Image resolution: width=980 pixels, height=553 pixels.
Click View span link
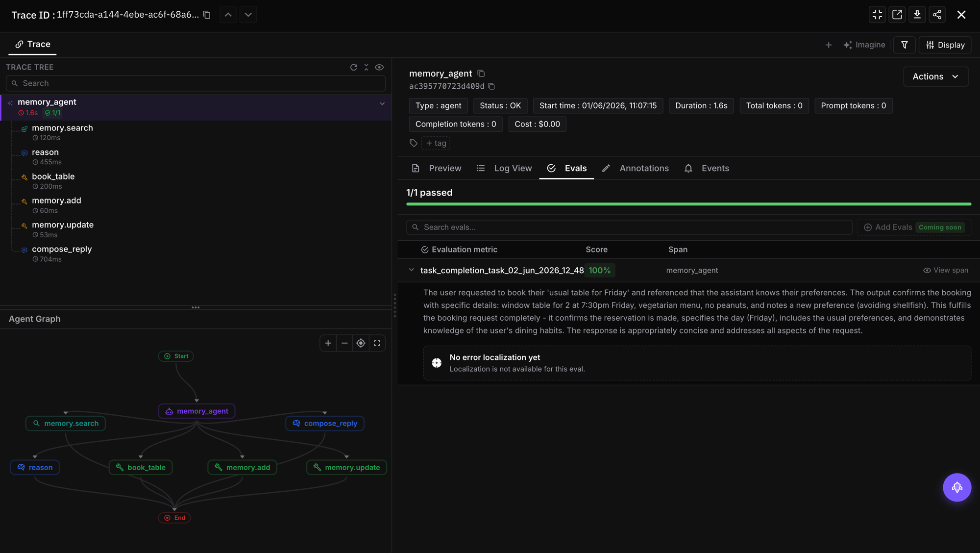tap(945, 271)
